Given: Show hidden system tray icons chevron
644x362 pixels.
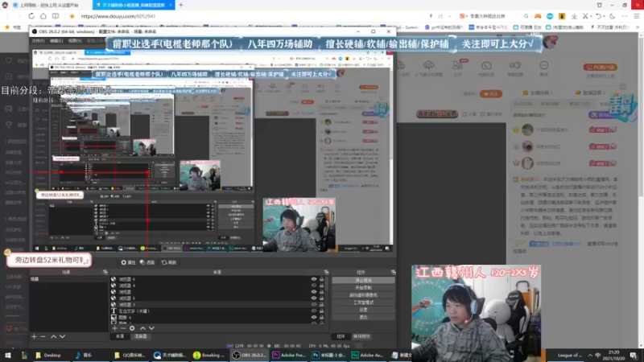Looking at the screenshot, I should pyautogui.click(x=590, y=355).
